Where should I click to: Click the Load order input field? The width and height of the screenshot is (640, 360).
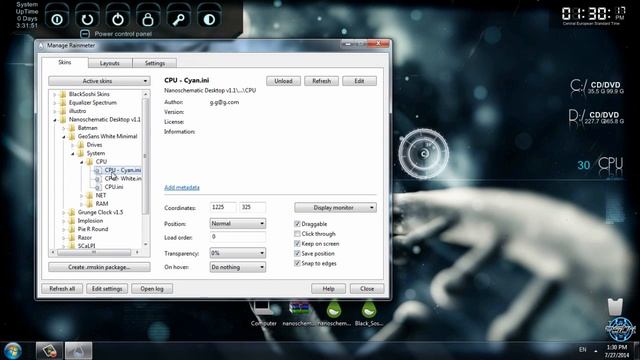(238, 237)
